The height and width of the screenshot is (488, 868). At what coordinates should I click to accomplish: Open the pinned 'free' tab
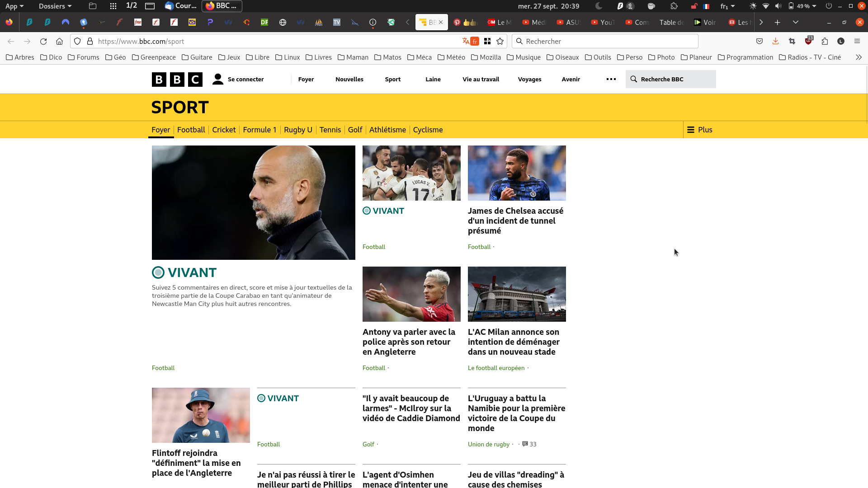click(x=138, y=22)
